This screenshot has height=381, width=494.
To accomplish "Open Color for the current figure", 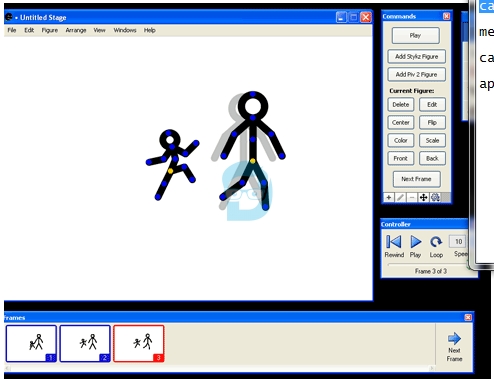I will click(401, 141).
